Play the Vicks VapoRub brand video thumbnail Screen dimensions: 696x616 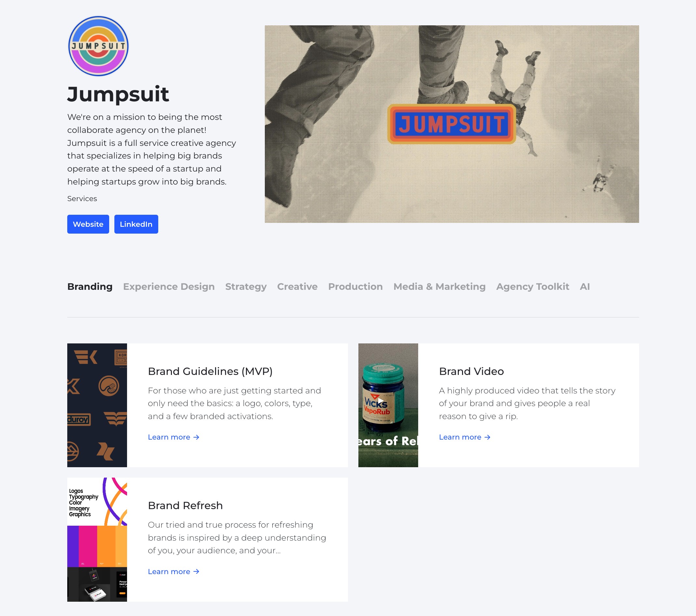pyautogui.click(x=388, y=405)
